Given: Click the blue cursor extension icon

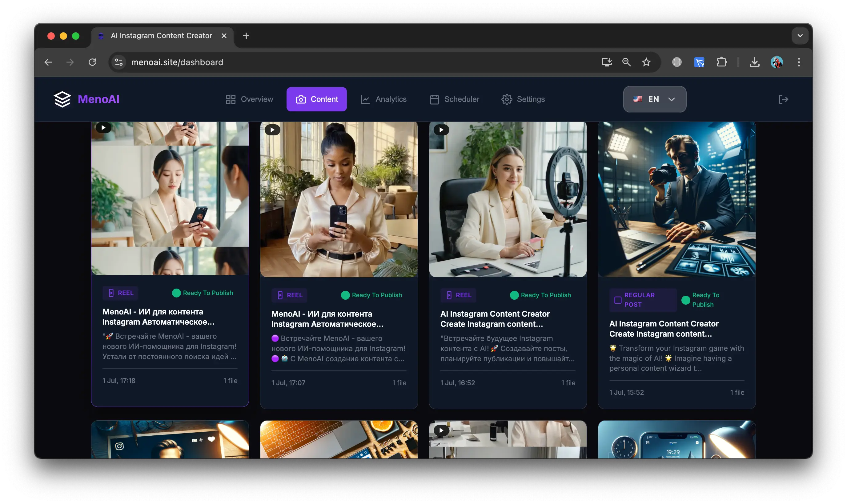Looking at the screenshot, I should click(699, 62).
